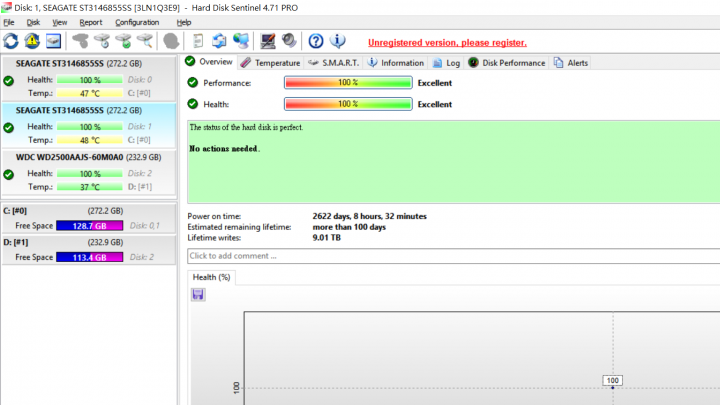Click the disk with green check icon

pos(124,41)
